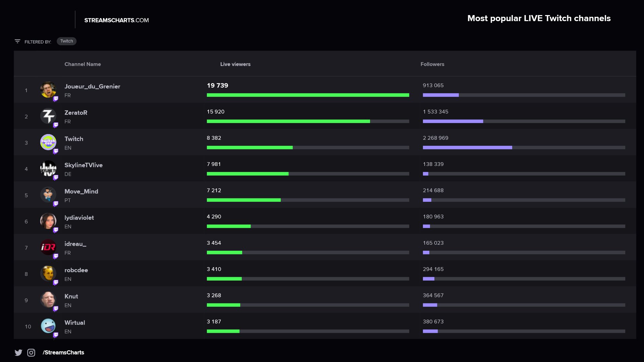Click the Instagram icon in footer
Image resolution: width=644 pixels, height=362 pixels.
(x=31, y=353)
